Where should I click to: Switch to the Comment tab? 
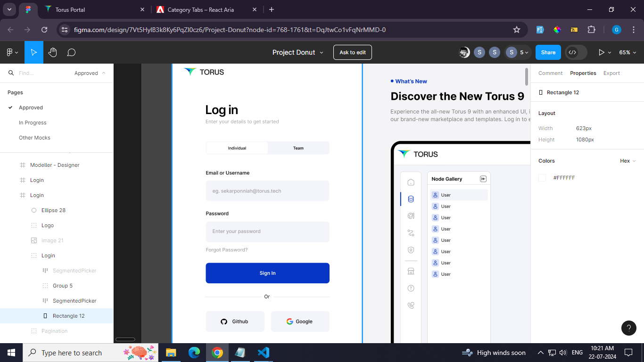(x=550, y=73)
